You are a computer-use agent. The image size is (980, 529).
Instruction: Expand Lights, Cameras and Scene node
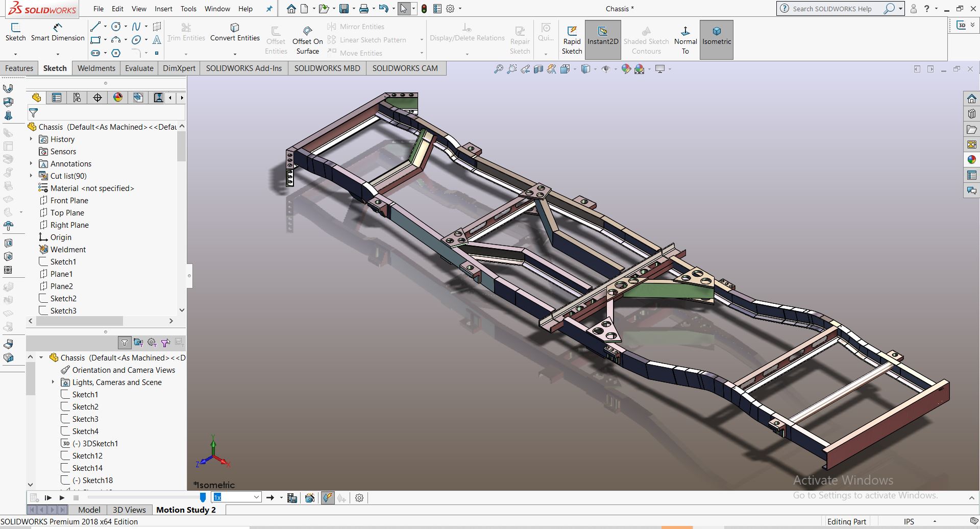pyautogui.click(x=53, y=382)
